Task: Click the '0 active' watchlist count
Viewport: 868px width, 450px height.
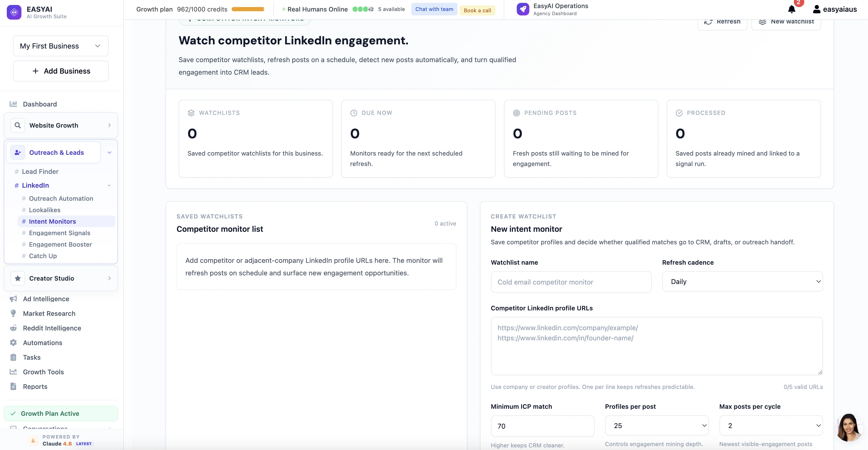Action: [445, 223]
